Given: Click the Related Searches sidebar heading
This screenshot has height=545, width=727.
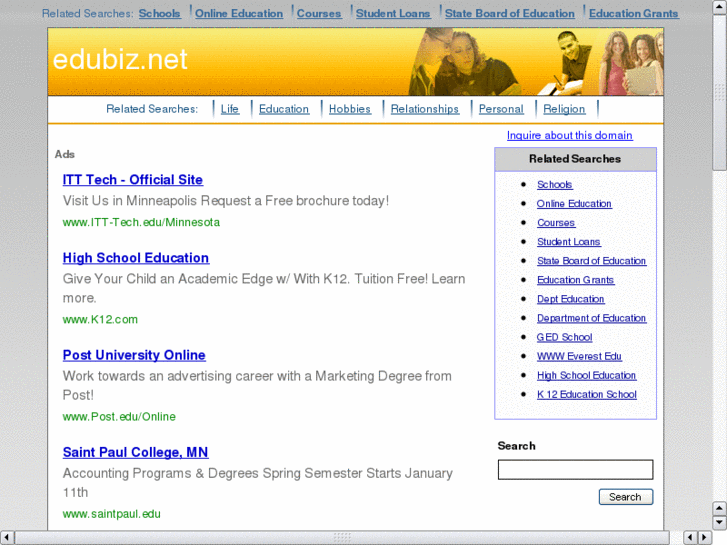Looking at the screenshot, I should tap(575, 159).
